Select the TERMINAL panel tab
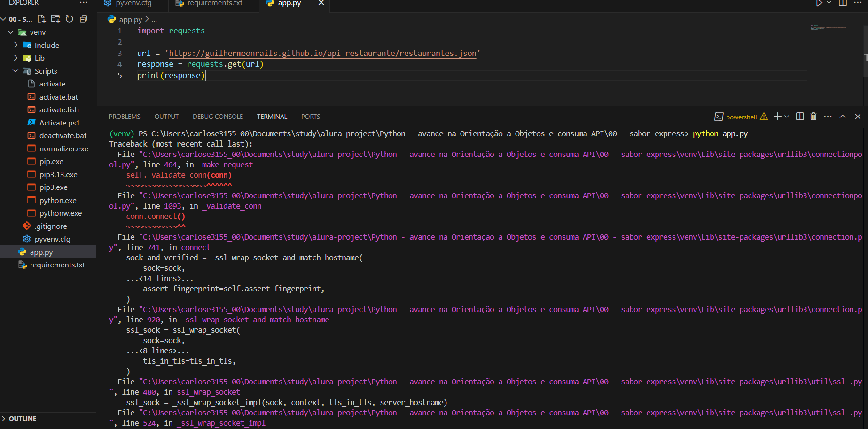The image size is (868, 429). coord(272,117)
